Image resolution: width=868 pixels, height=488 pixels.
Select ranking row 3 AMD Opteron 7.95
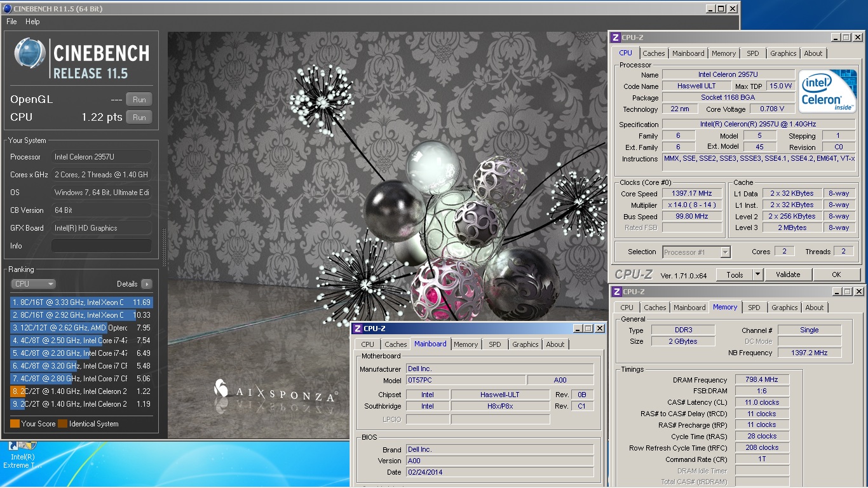coord(81,328)
